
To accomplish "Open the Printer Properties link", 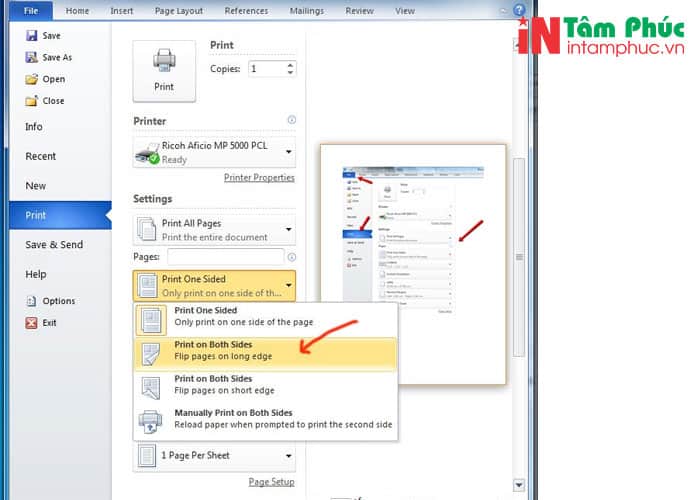I will coord(259,178).
